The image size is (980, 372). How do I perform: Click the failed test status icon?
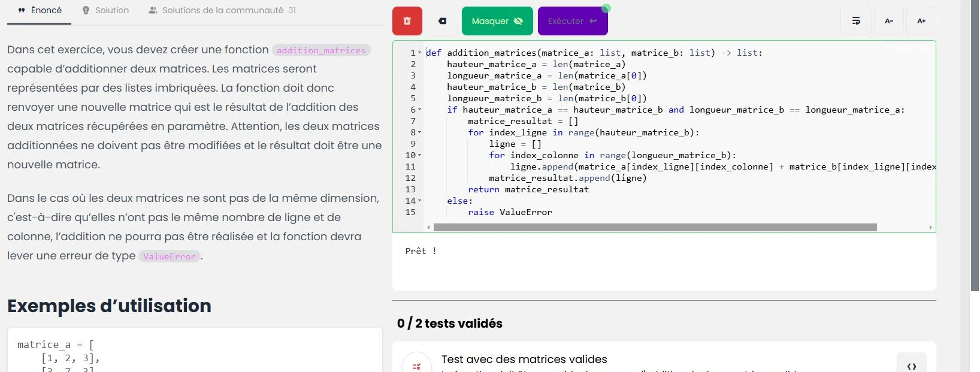point(417,365)
